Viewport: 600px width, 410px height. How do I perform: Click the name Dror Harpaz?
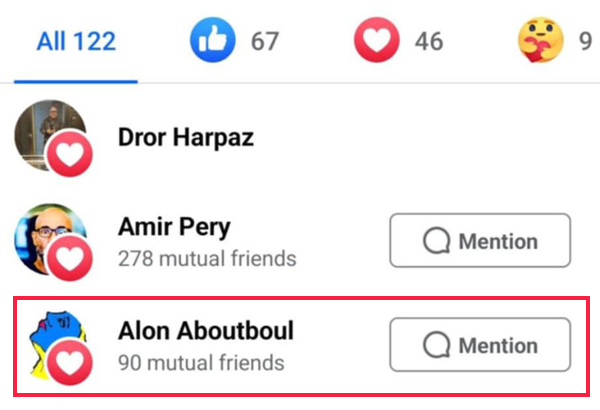185,137
